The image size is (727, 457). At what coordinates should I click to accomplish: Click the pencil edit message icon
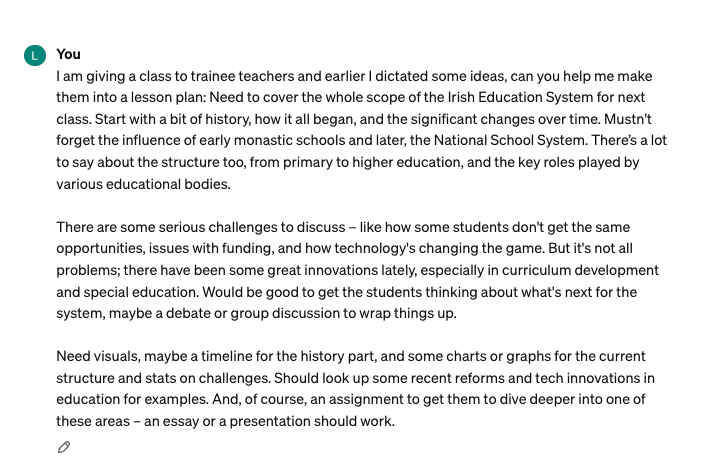tap(64, 447)
